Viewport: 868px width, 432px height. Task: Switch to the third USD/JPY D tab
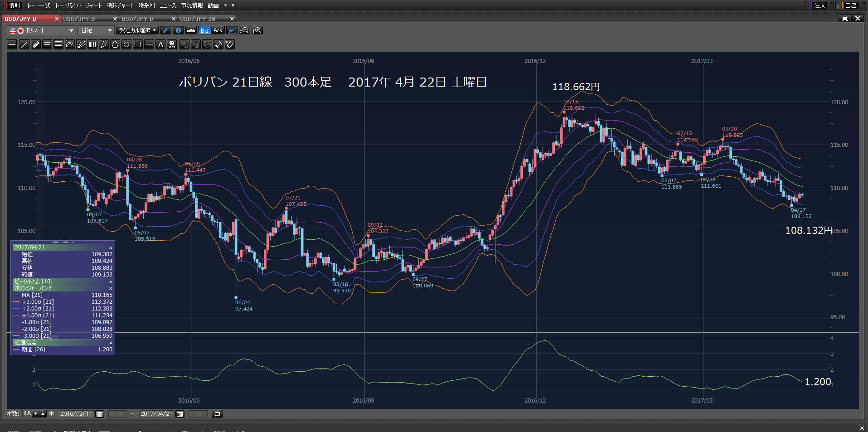[x=137, y=19]
